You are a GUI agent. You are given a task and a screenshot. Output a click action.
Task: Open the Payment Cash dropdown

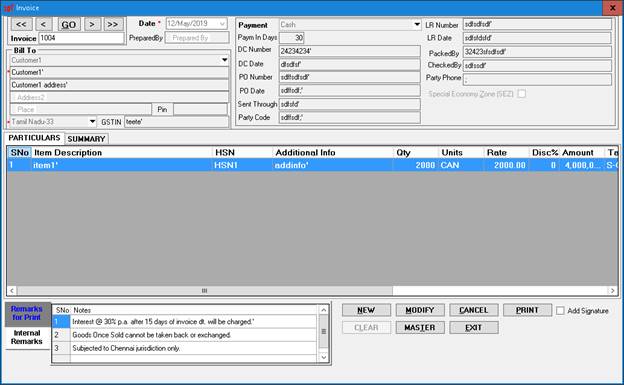click(417, 24)
